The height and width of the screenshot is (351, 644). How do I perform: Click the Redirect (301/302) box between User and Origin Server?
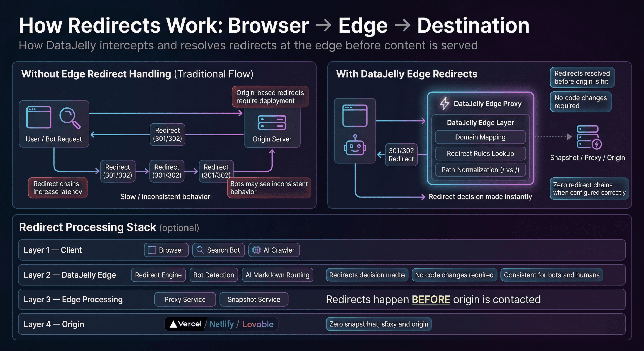[167, 134]
